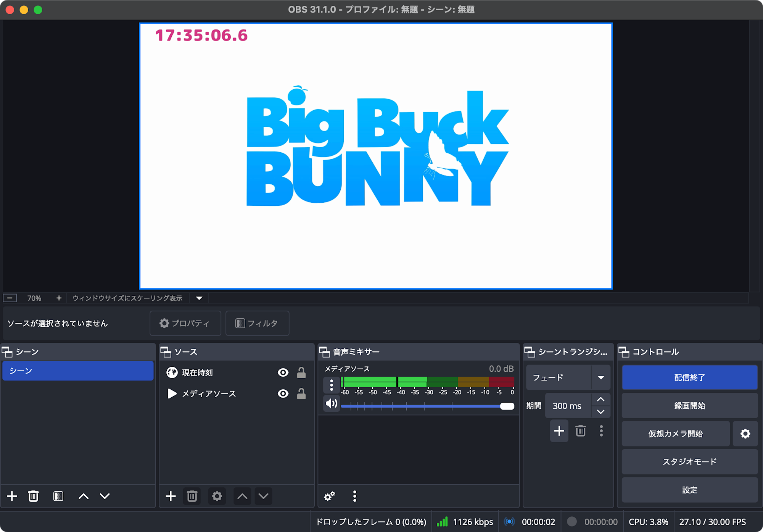The height and width of the screenshot is (532, 763).
Task: Remove the configurable transition
Action: 581,431
